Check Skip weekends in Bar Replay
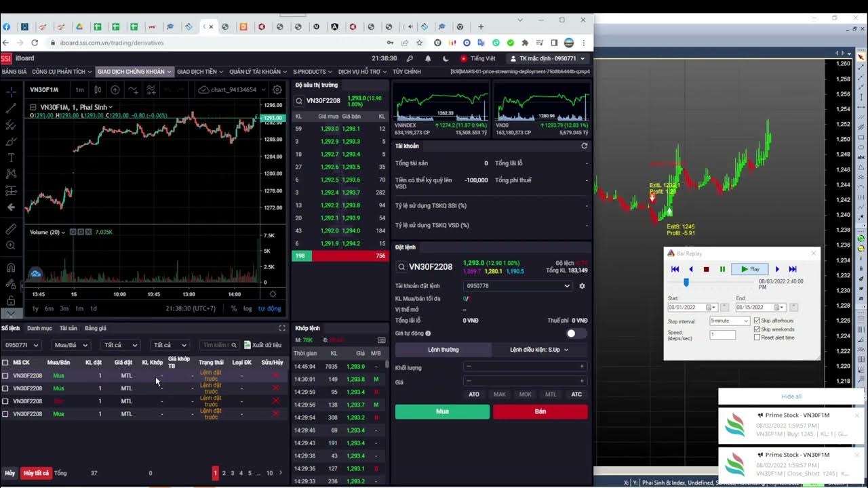 tap(757, 329)
